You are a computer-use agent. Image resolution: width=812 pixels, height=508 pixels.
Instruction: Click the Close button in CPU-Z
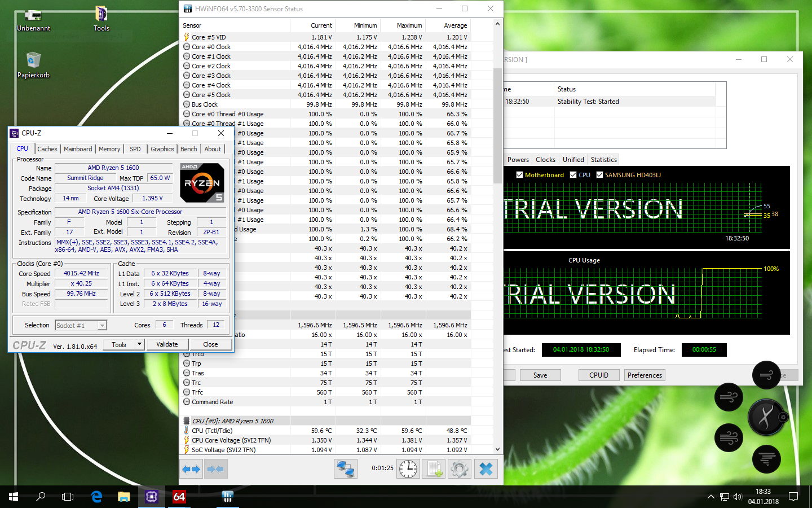coord(210,344)
